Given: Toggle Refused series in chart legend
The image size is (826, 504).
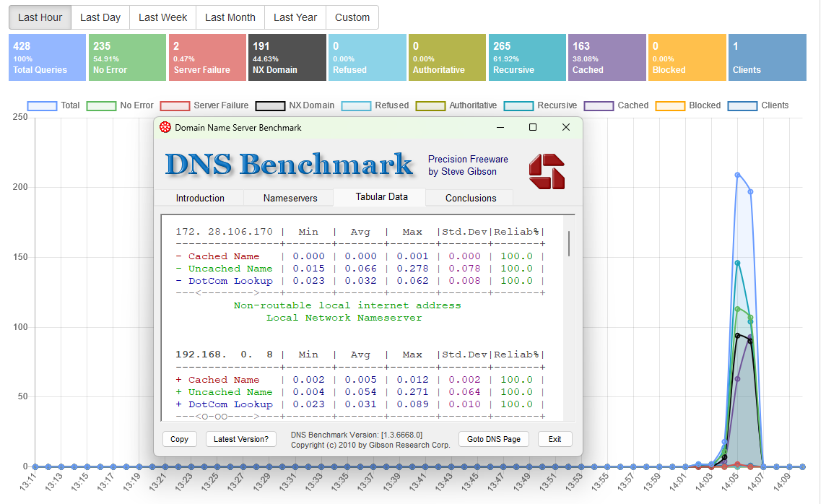Looking at the screenshot, I should tap(375, 105).
